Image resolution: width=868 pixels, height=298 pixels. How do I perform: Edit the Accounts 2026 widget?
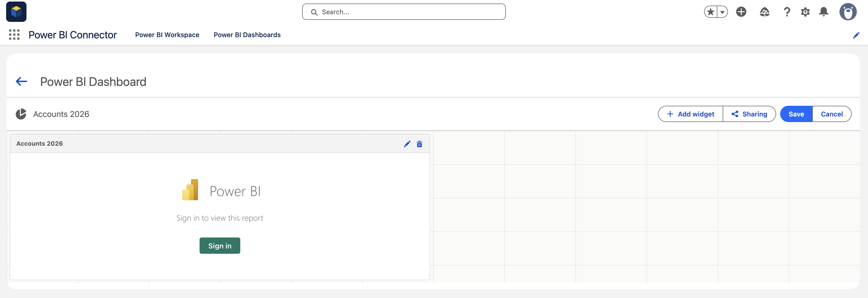point(407,144)
